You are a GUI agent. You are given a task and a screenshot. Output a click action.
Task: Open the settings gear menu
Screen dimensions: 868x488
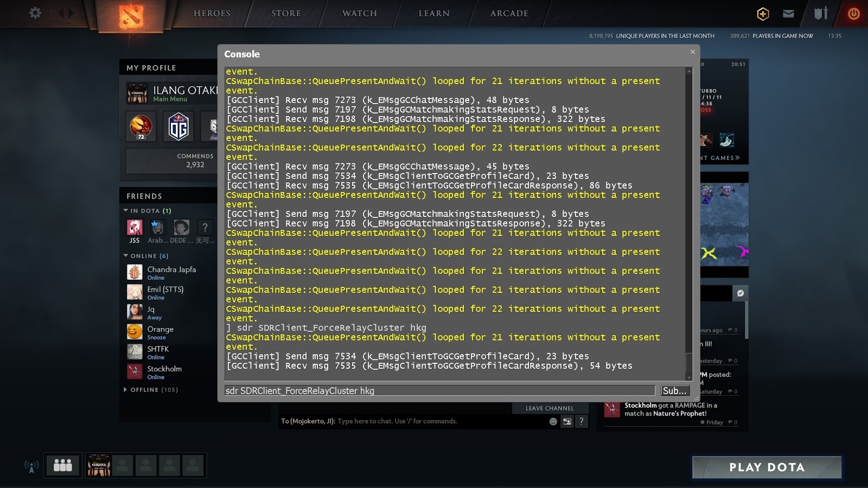pyautogui.click(x=35, y=13)
